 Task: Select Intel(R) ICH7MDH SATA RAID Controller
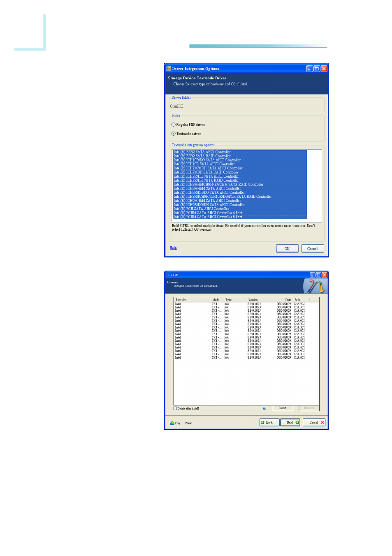coord(240,172)
